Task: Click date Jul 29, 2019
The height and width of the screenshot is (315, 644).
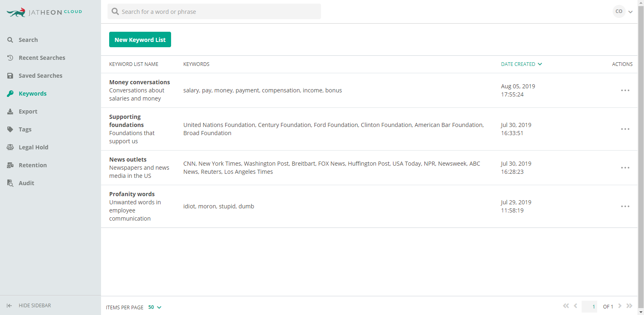Action: (516, 202)
